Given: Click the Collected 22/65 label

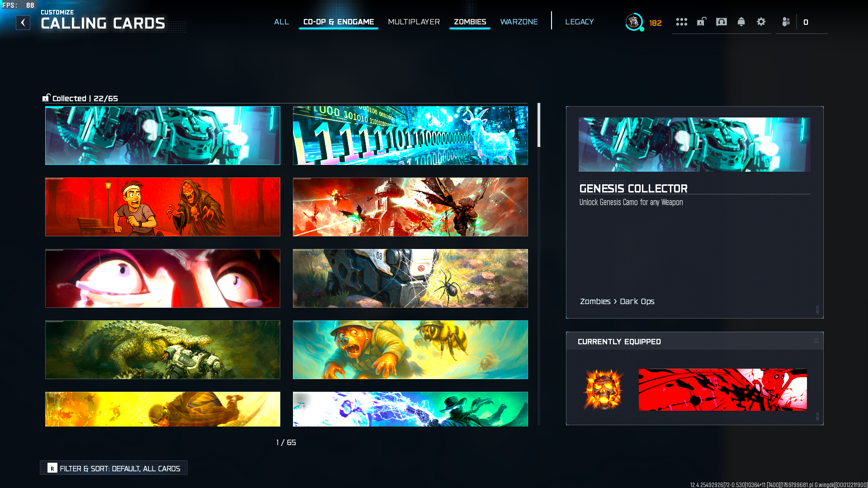Looking at the screenshot, I should [85, 99].
